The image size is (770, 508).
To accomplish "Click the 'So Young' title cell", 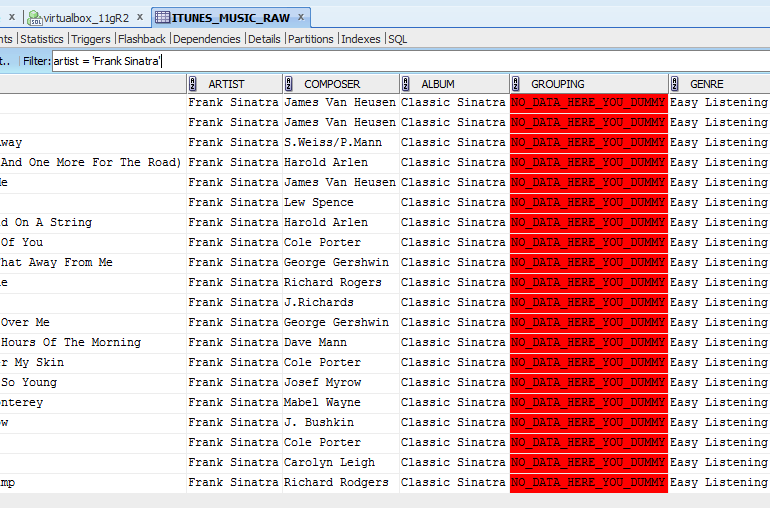I will pyautogui.click(x=93, y=383).
